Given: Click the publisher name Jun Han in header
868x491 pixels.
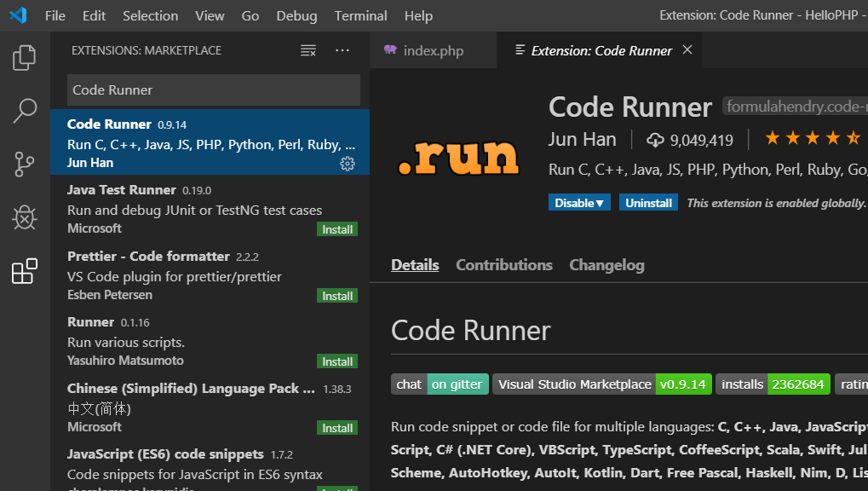Looking at the screenshot, I should (x=582, y=140).
